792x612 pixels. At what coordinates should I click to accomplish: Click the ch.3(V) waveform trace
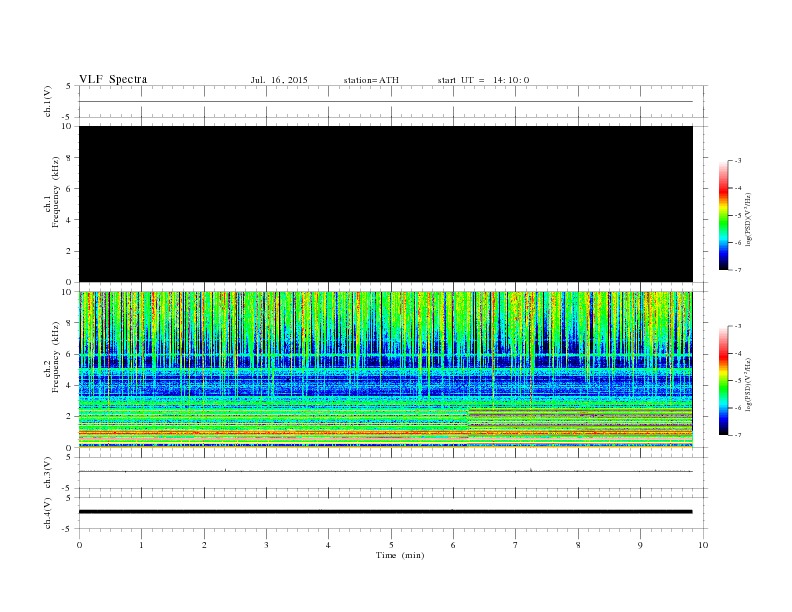(386, 471)
